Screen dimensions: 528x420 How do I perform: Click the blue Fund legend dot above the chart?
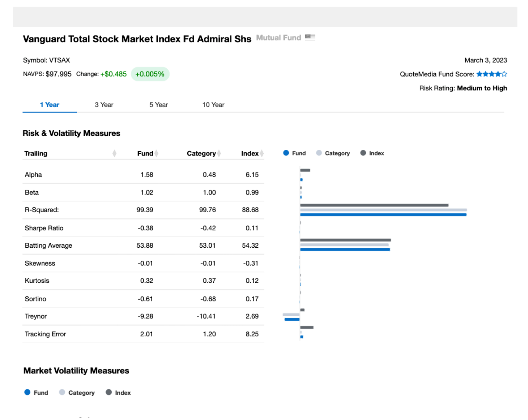285,153
